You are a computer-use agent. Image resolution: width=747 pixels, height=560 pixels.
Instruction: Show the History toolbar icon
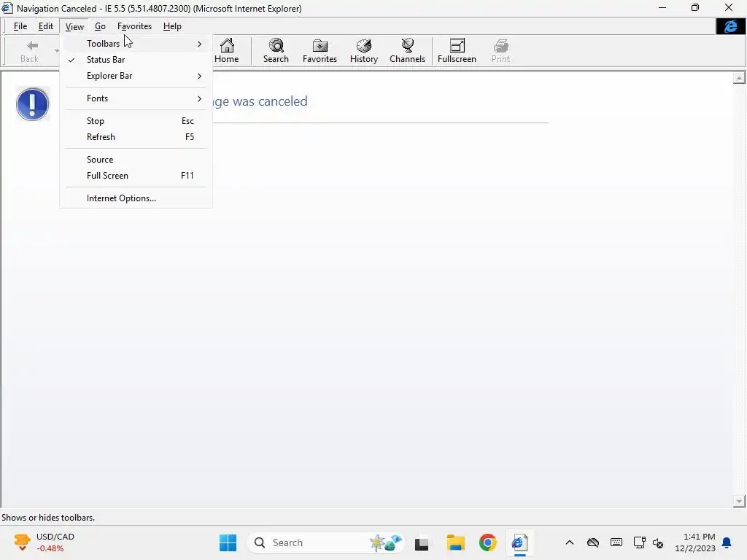(363, 45)
